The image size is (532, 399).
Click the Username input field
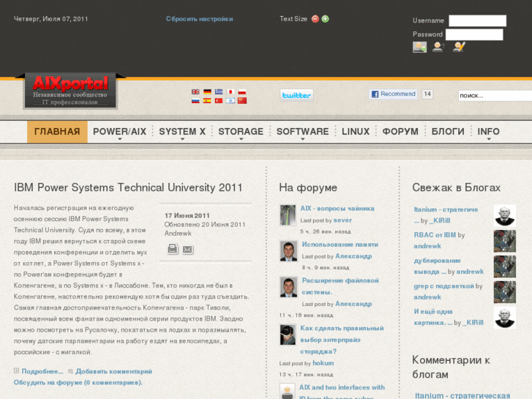click(477, 20)
